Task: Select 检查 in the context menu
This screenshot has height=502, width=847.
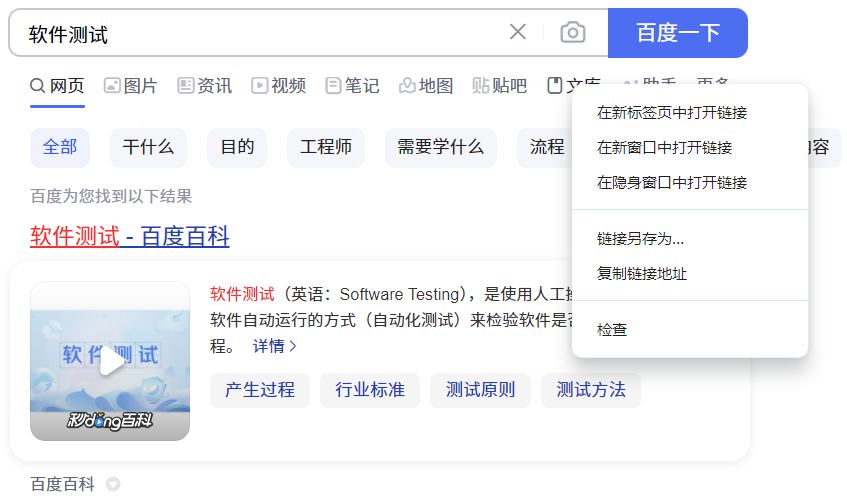Action: (690, 330)
